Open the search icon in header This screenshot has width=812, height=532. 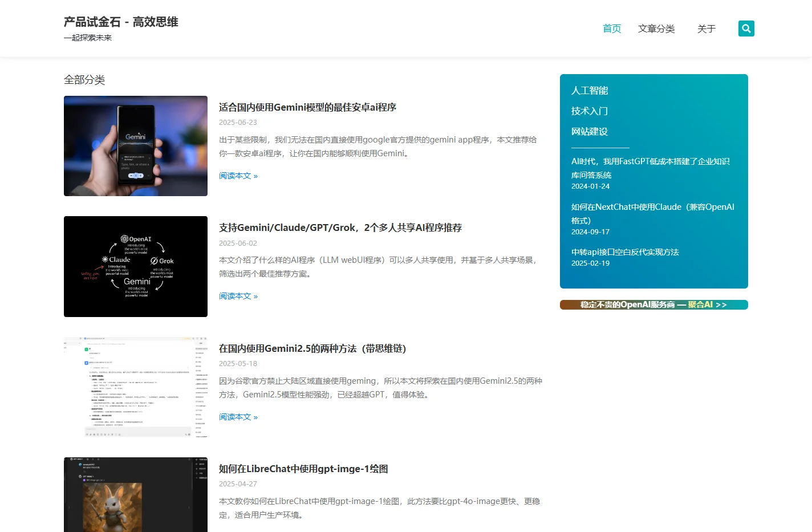pos(746,29)
